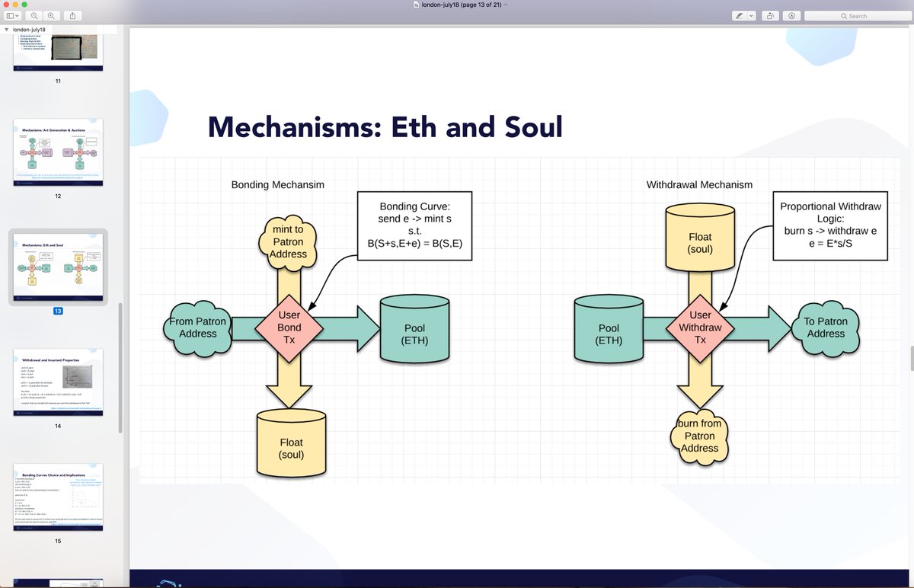Click the 'From Patron Address' cloud
The image size is (914, 588).
(x=197, y=328)
